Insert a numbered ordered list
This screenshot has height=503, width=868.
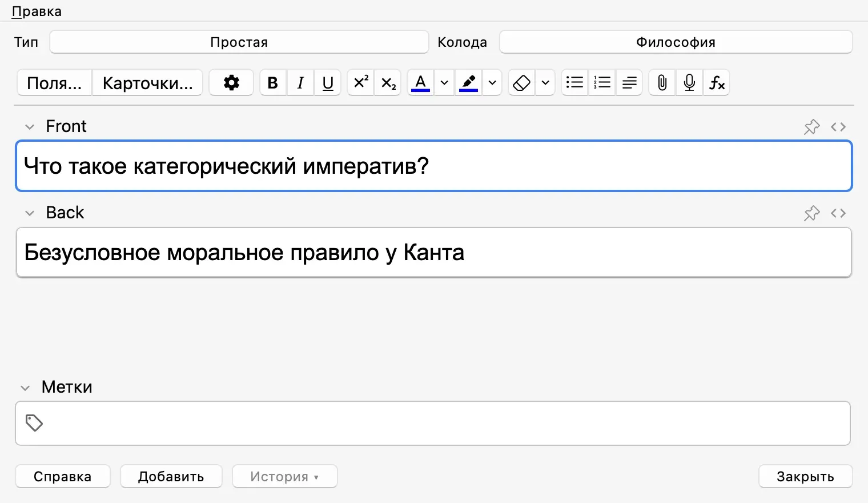tap(602, 83)
